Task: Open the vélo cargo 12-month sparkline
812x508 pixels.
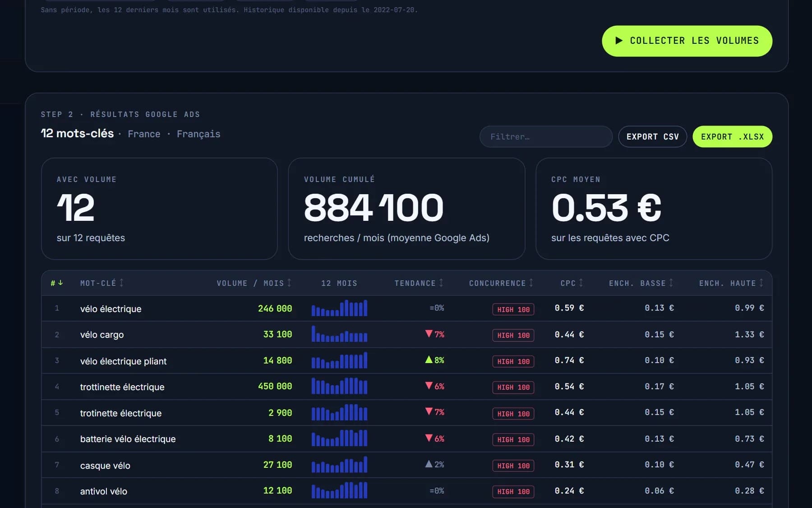Action: coord(339,334)
